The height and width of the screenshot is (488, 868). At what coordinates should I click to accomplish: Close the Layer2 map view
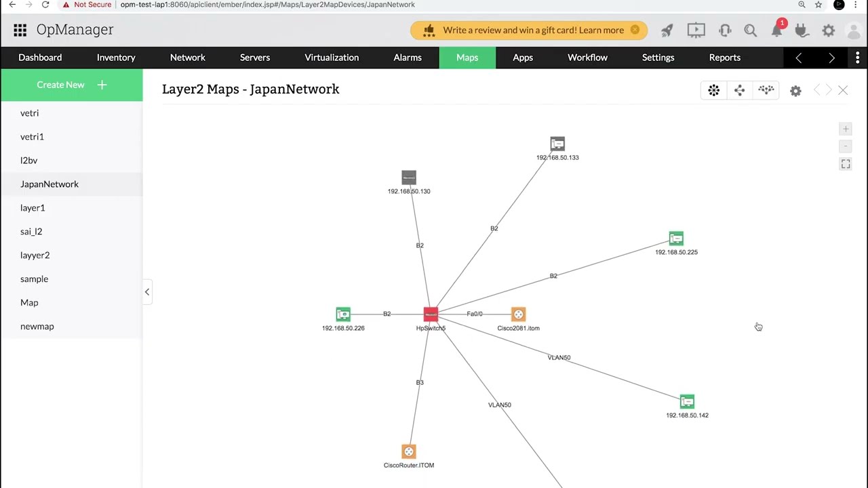click(x=843, y=90)
